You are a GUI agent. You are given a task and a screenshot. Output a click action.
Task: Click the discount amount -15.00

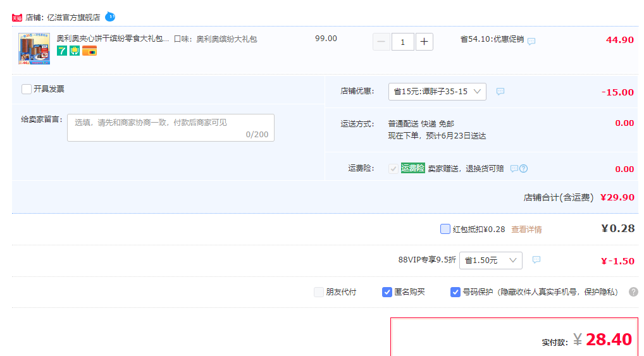(617, 92)
